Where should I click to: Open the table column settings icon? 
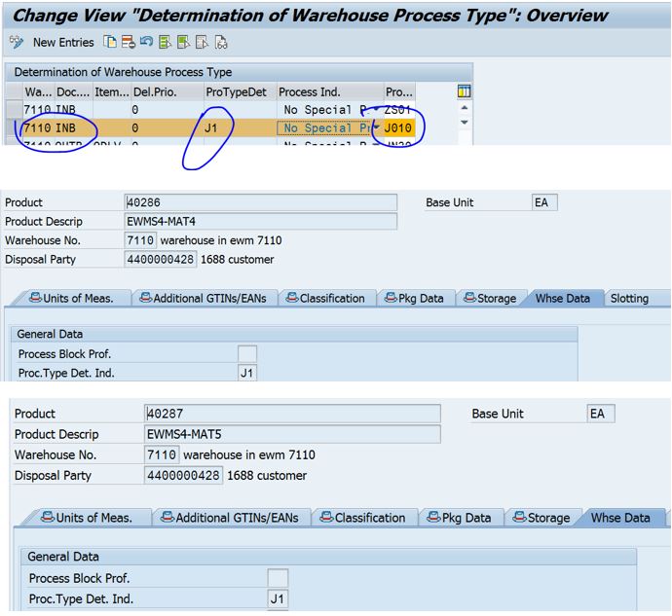[464, 91]
